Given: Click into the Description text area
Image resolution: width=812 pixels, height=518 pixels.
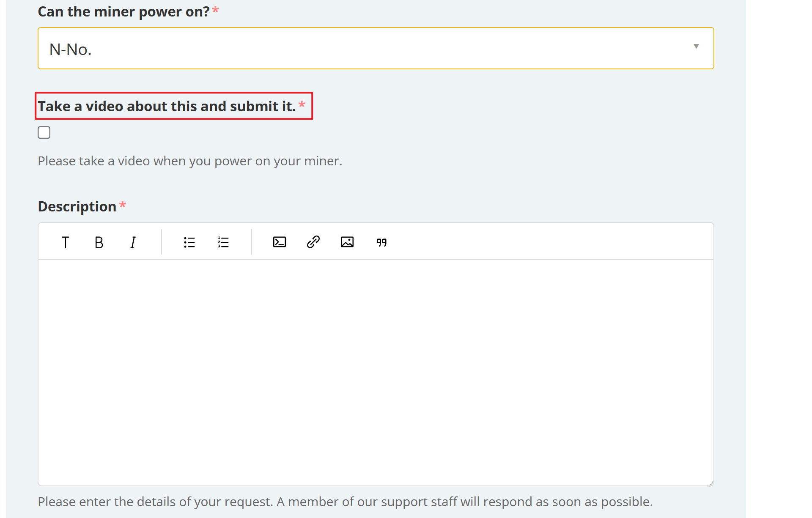Looking at the screenshot, I should tap(376, 372).
